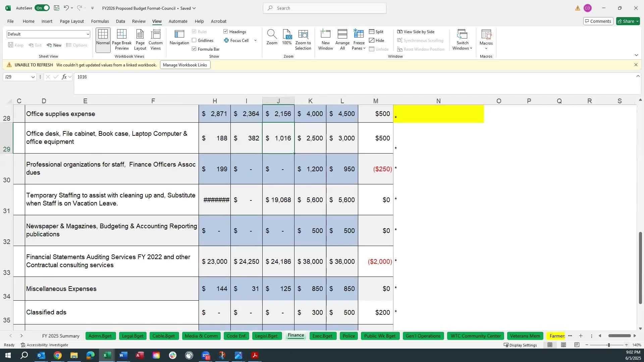Open Page Break Preview
Viewport: 644px width, 362px height.
pos(121,40)
